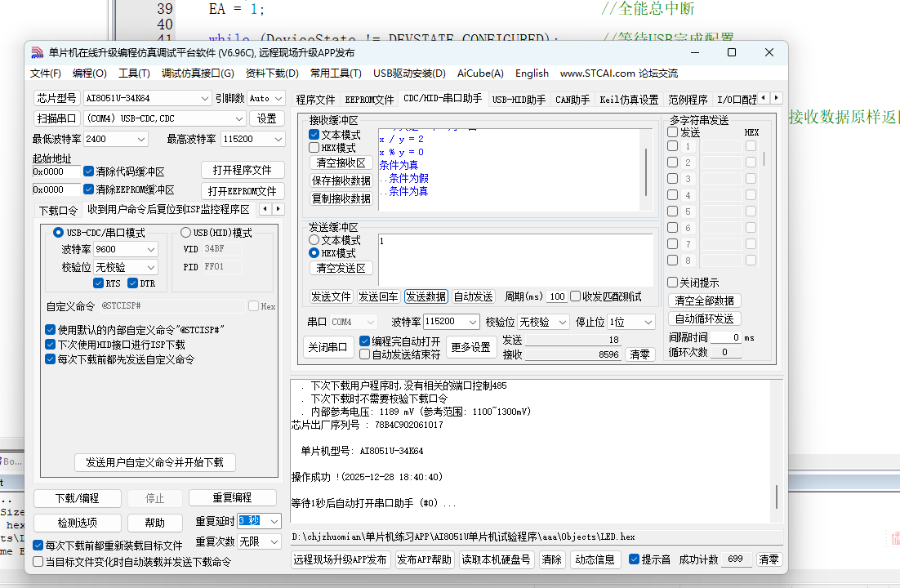Select the USB(HID)模式 radio button

186,232
